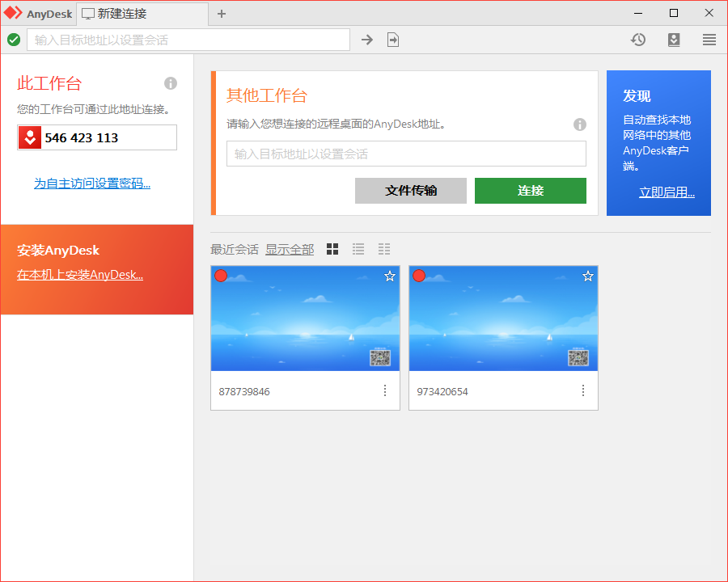
Task: Click the red AnyDesk ID badge icon
Action: coord(30,137)
